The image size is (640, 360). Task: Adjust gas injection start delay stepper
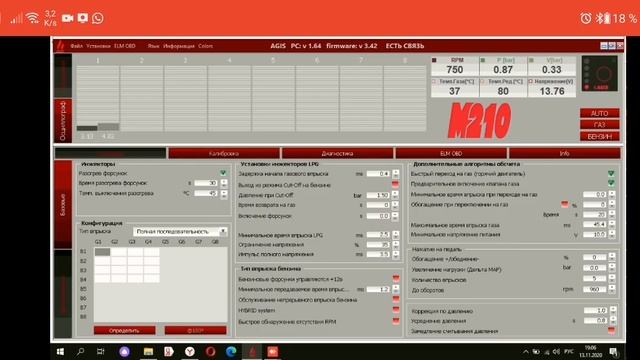pos(396,174)
